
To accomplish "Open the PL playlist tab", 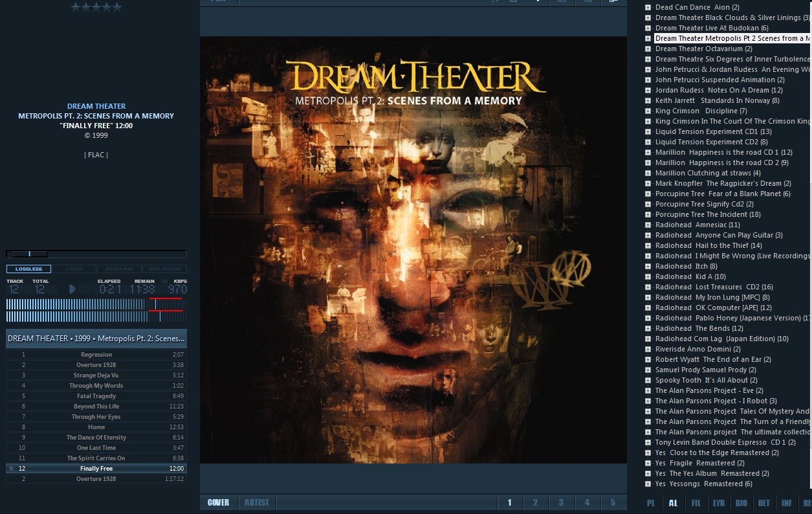I will pos(651,503).
